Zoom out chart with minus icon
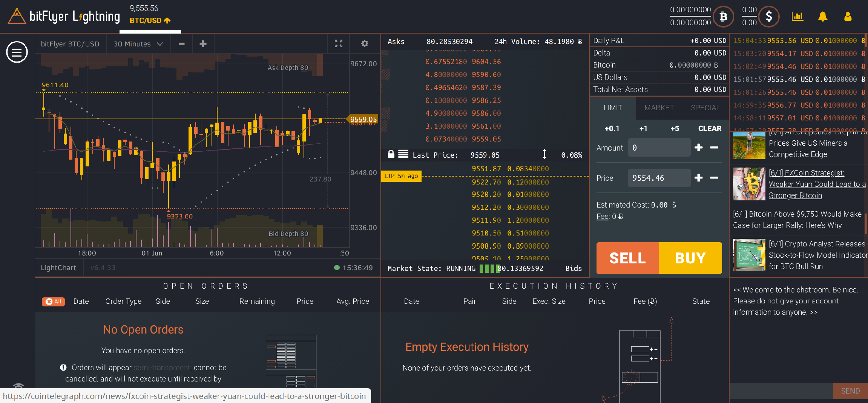 point(182,44)
